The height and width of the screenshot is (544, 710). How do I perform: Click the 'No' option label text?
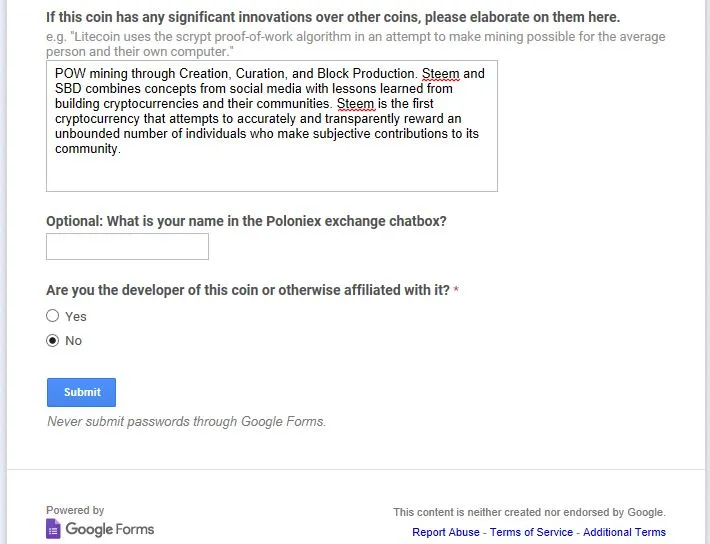point(73,341)
